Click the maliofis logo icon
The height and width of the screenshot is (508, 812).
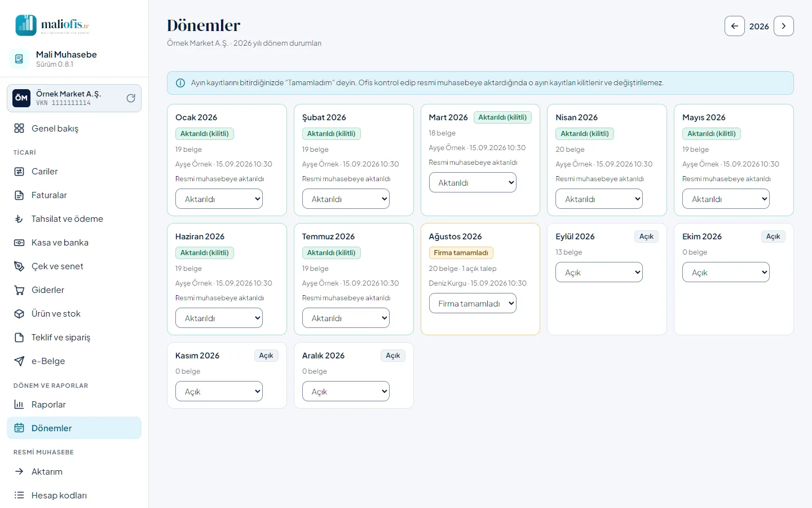tap(26, 25)
